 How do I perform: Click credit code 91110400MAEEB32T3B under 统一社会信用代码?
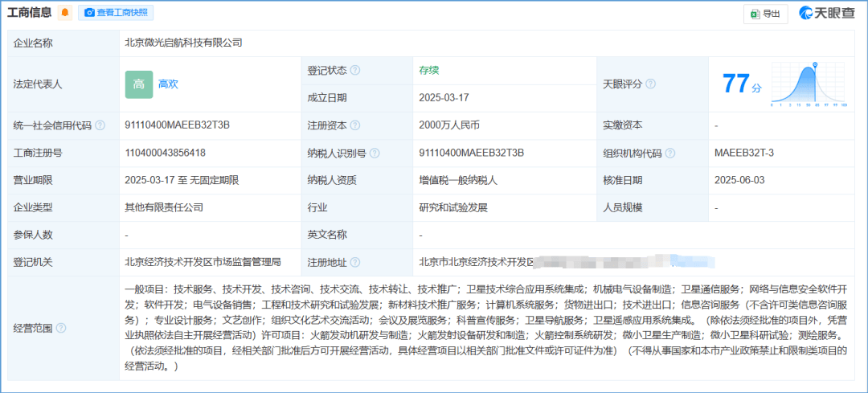point(178,125)
